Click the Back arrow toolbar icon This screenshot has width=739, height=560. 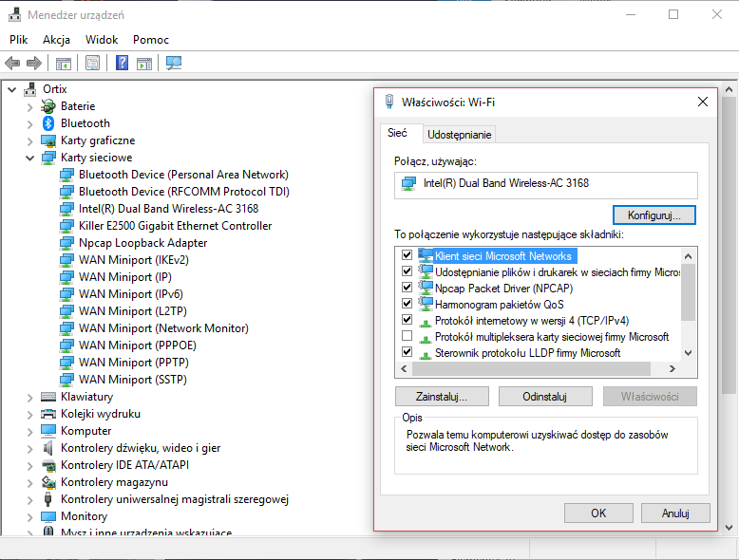[x=12, y=63]
